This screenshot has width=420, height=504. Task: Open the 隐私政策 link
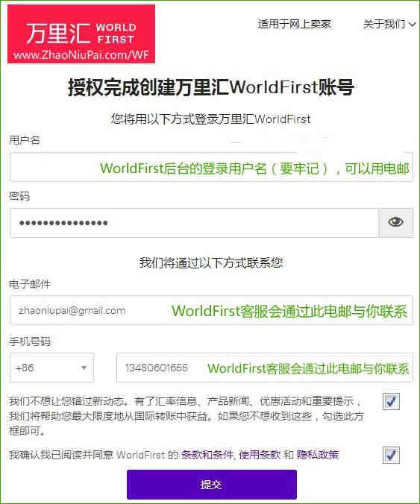(318, 455)
